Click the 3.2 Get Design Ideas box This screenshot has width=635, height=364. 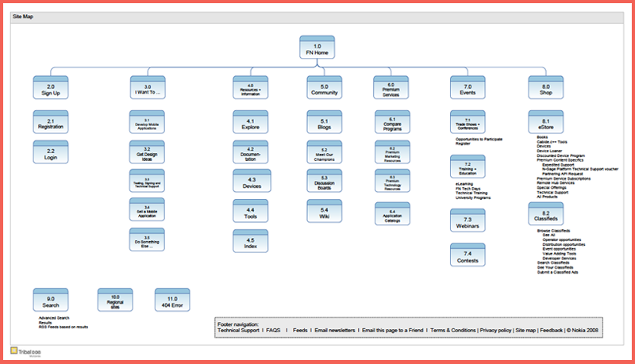tap(147, 152)
